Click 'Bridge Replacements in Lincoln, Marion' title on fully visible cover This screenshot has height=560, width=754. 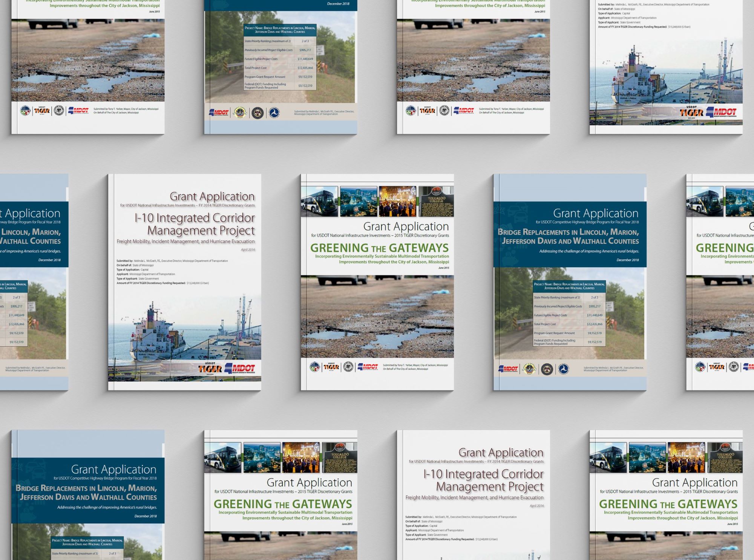569,236
